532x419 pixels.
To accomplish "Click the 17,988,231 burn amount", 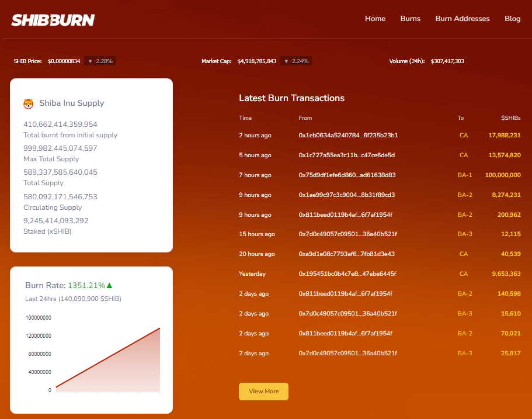I will (504, 135).
